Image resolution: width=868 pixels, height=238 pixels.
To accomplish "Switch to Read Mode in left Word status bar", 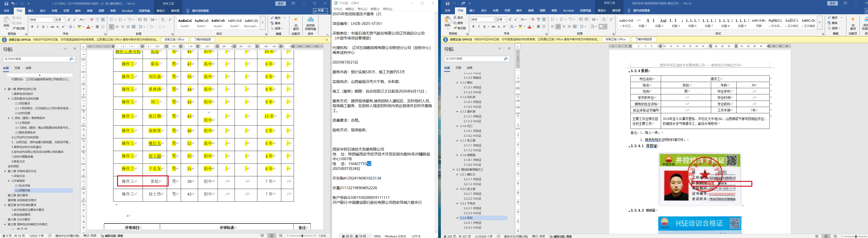I will click(x=262, y=236).
